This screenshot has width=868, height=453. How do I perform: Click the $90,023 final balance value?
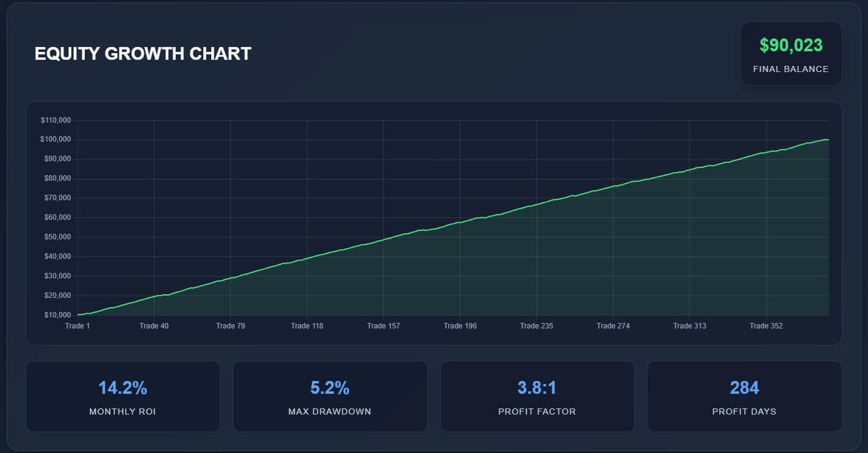791,46
